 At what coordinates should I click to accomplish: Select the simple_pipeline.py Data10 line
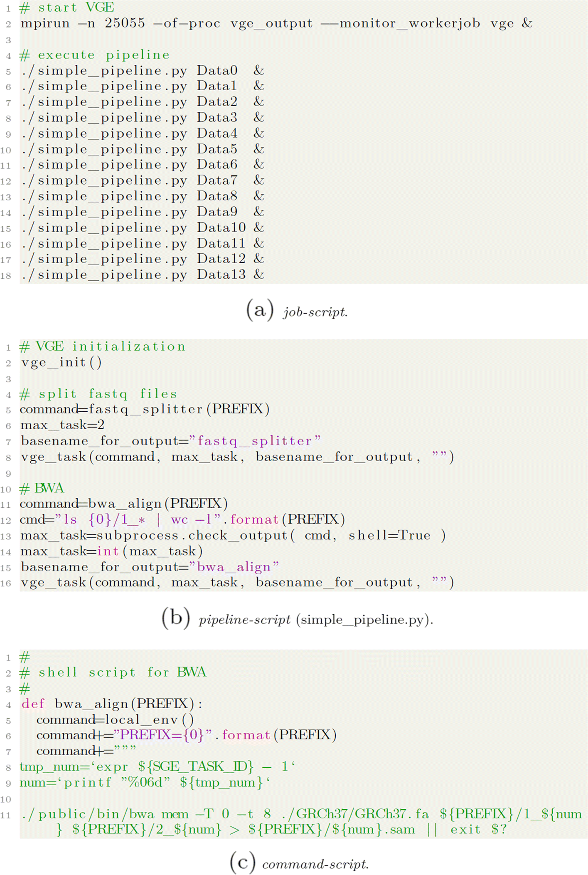point(143,228)
